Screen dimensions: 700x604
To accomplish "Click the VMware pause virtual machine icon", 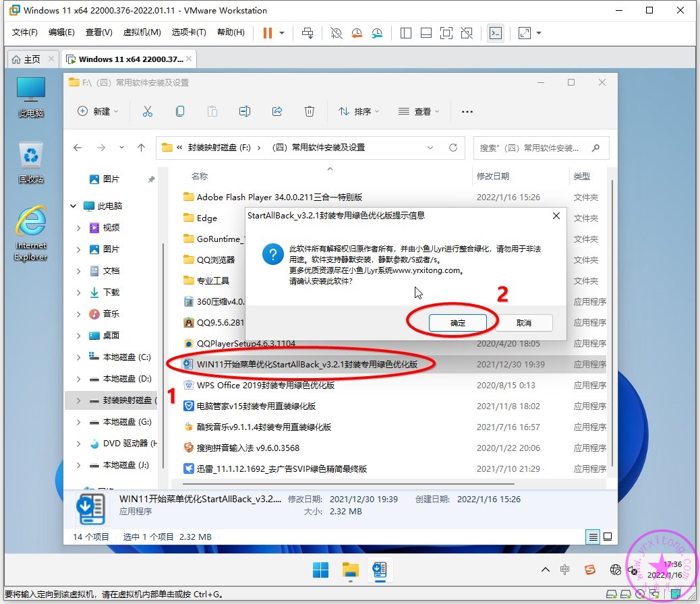I will pyautogui.click(x=268, y=33).
